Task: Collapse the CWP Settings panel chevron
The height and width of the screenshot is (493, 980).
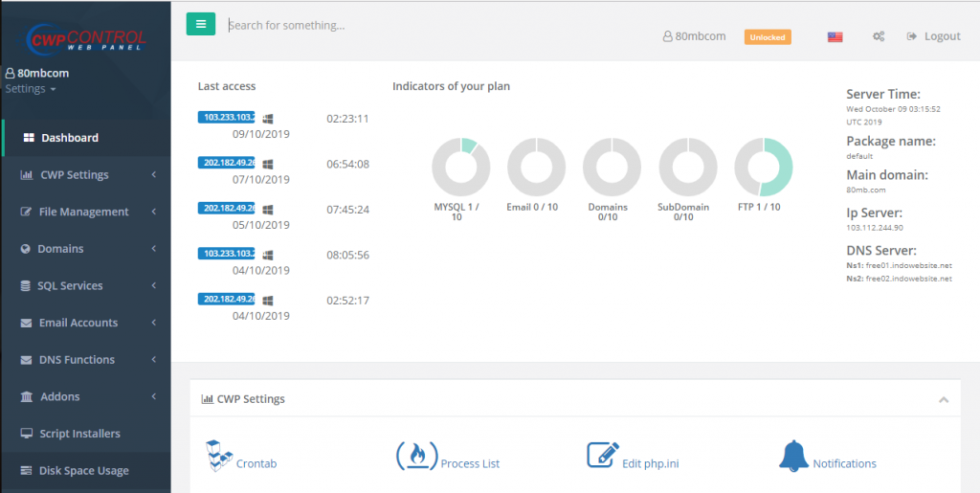Action: click(944, 399)
